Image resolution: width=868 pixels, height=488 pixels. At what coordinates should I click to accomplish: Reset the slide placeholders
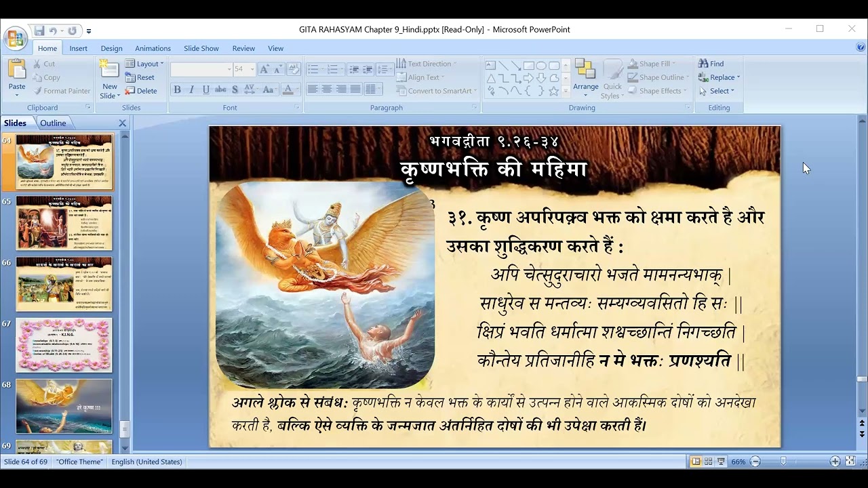140,77
